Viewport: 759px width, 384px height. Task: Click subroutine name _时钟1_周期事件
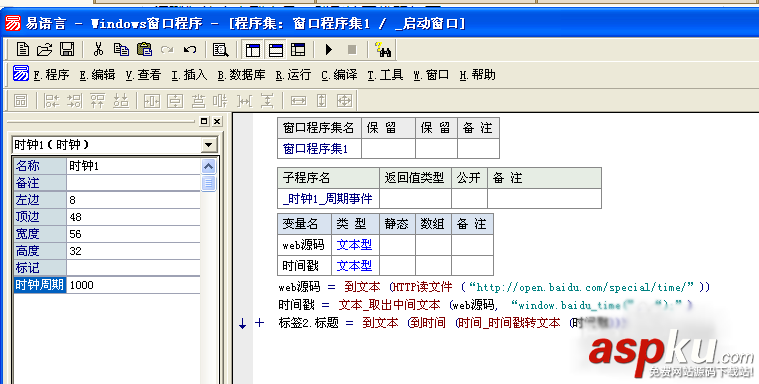coord(328,199)
